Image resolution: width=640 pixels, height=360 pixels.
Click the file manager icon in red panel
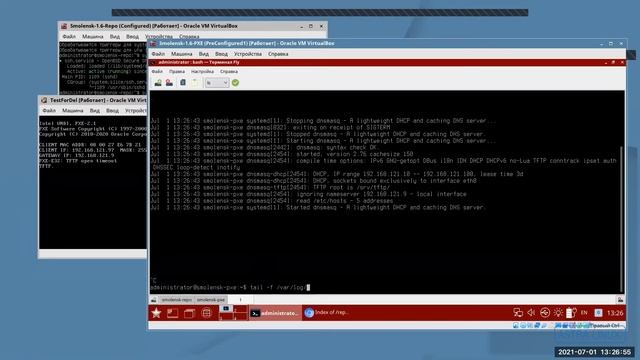click(207, 313)
